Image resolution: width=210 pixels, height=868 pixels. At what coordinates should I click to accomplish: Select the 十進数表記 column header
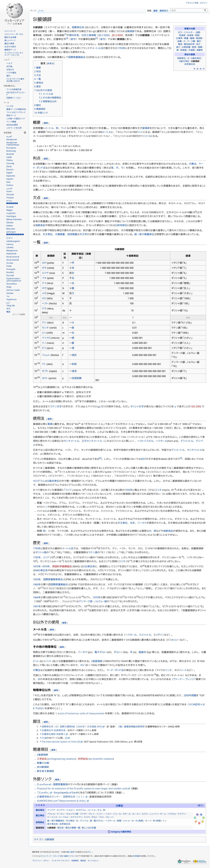click(x=132, y=255)
